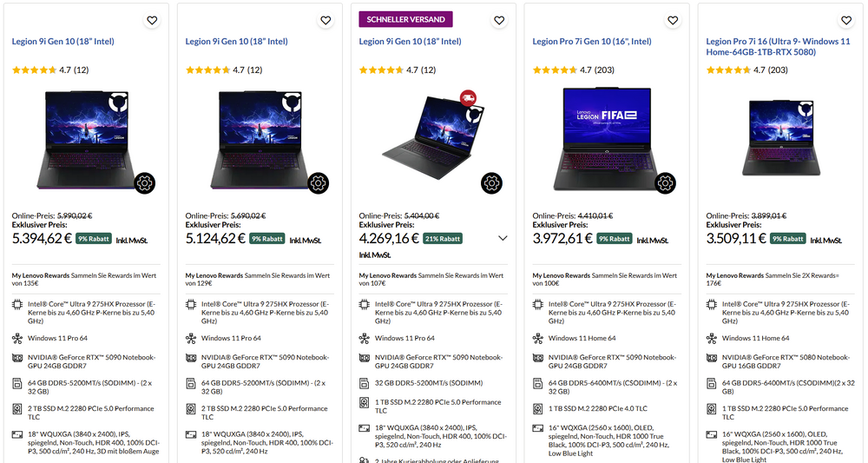
Task: Favorite the Legion Pro 7i Gen 10 (16", Intel)
Action: coord(673,20)
